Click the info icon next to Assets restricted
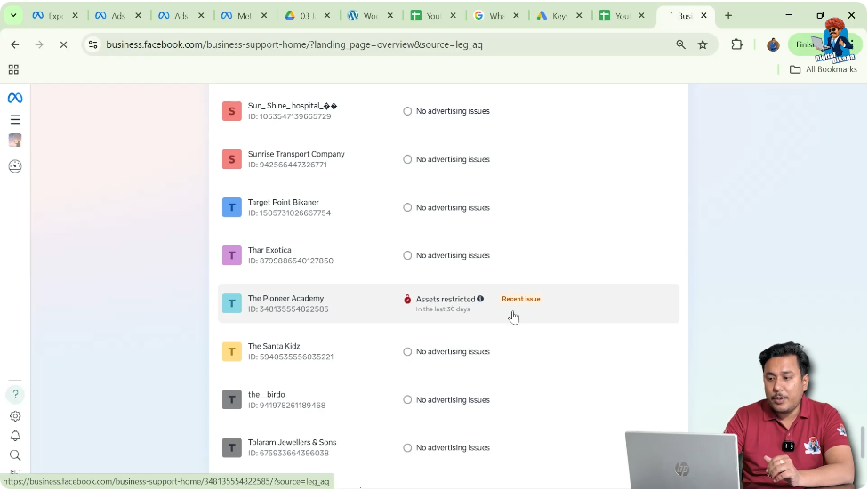868x490 pixels. pyautogui.click(x=480, y=299)
